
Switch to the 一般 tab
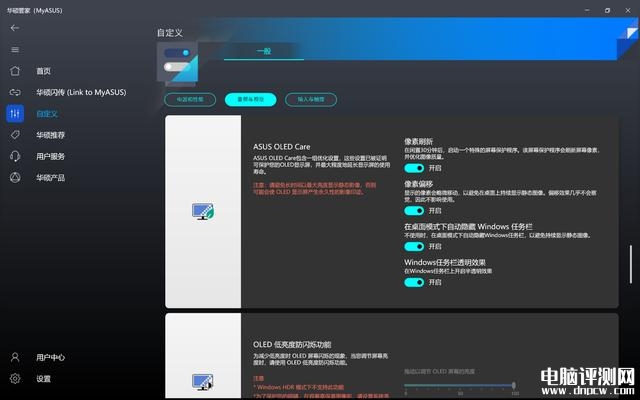264,51
